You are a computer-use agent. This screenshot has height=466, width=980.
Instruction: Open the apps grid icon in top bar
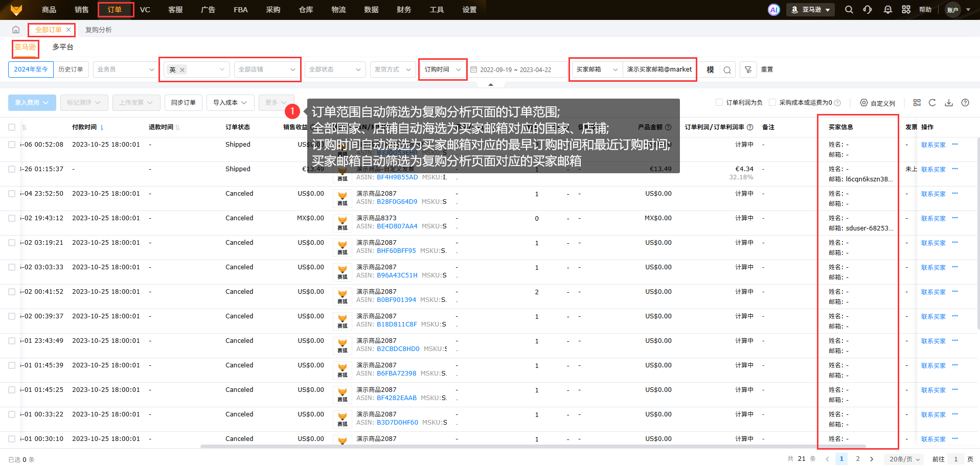click(x=906, y=10)
